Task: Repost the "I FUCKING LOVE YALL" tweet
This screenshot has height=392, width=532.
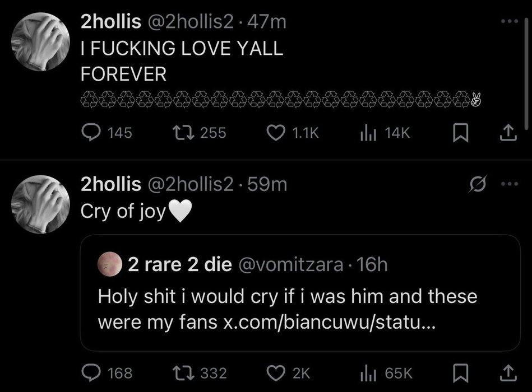Action: coord(181,132)
